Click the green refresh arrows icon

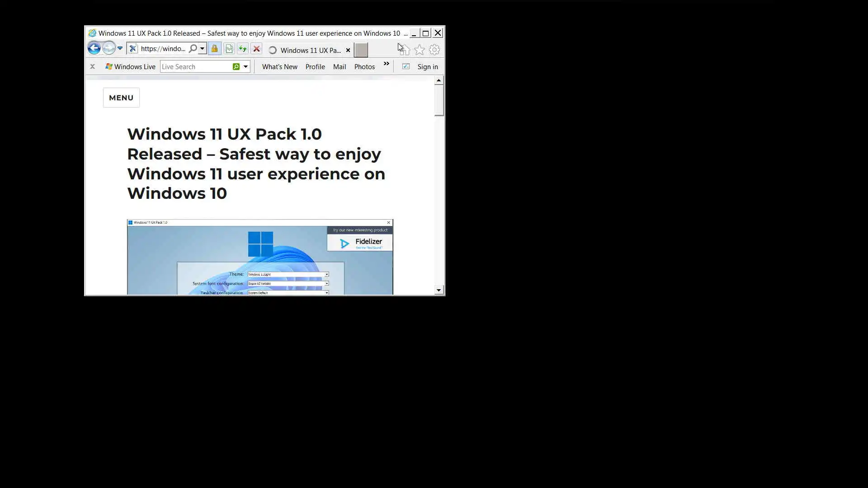point(243,49)
